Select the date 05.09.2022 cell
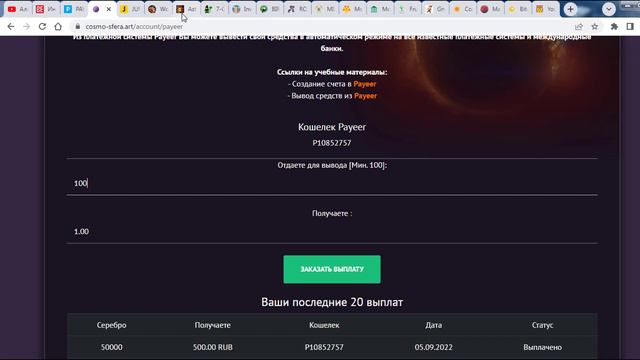640x360 pixels. (x=433, y=347)
